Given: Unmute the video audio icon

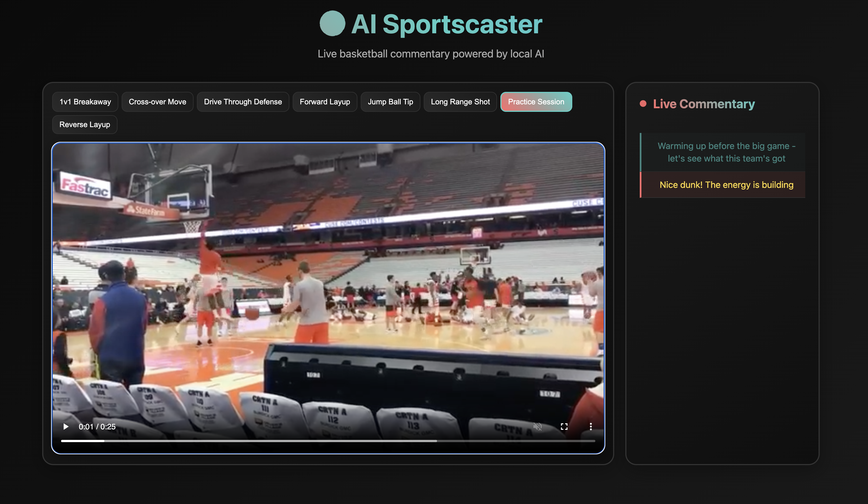Looking at the screenshot, I should [538, 427].
